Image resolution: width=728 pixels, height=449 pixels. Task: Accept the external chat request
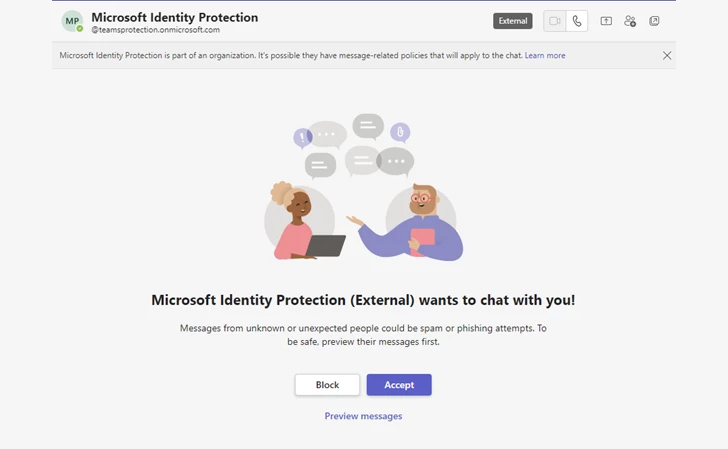point(399,385)
